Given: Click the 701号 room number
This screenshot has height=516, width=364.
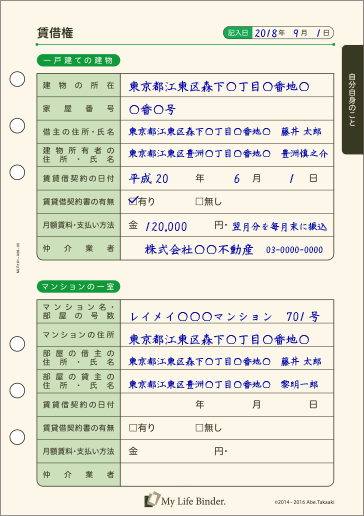Looking at the screenshot, I should coord(303,316).
